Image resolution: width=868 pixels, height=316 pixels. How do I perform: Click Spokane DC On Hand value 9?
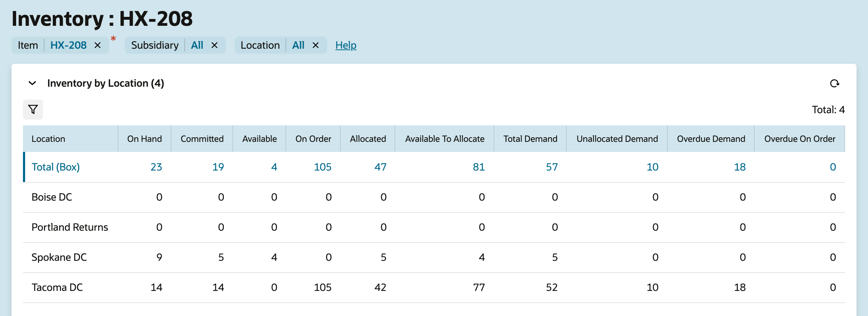coord(159,257)
